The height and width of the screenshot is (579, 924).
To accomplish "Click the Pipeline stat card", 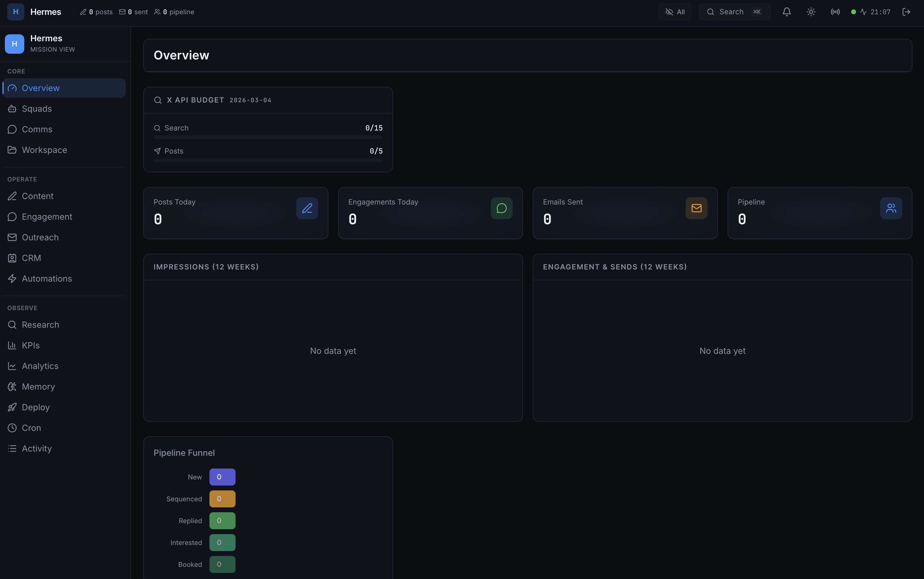I will (820, 213).
